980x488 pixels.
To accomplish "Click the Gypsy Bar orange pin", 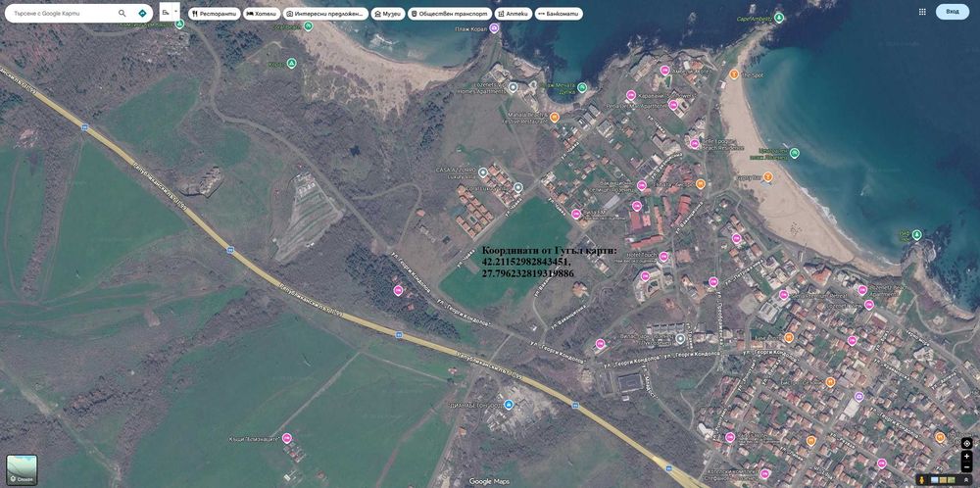I will click(x=768, y=176).
